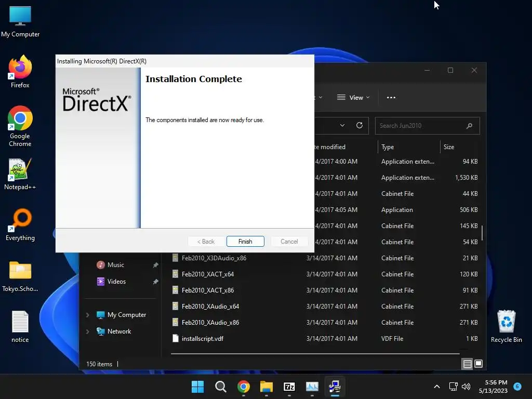Open the Windows Start menu

pyautogui.click(x=197, y=387)
